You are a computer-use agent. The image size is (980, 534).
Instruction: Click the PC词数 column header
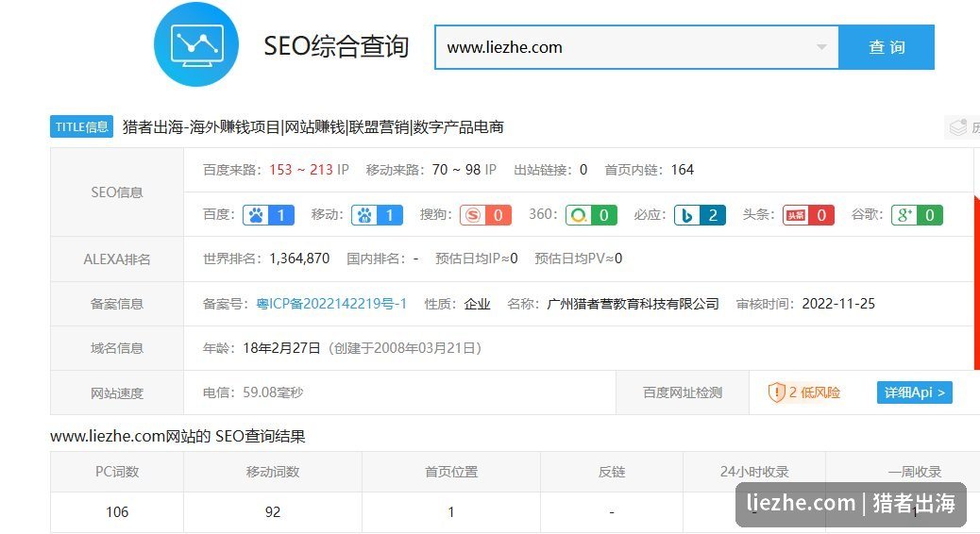117,472
